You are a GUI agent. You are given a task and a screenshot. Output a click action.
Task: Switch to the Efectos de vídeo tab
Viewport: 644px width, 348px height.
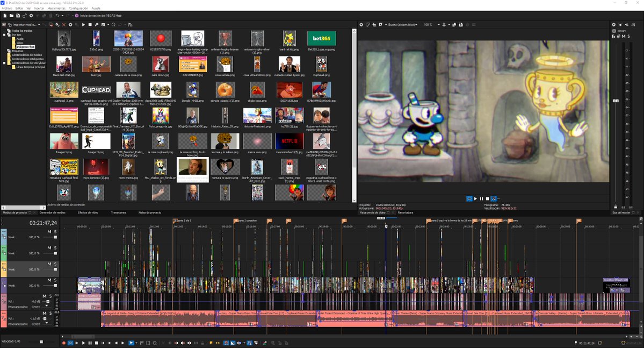click(88, 212)
